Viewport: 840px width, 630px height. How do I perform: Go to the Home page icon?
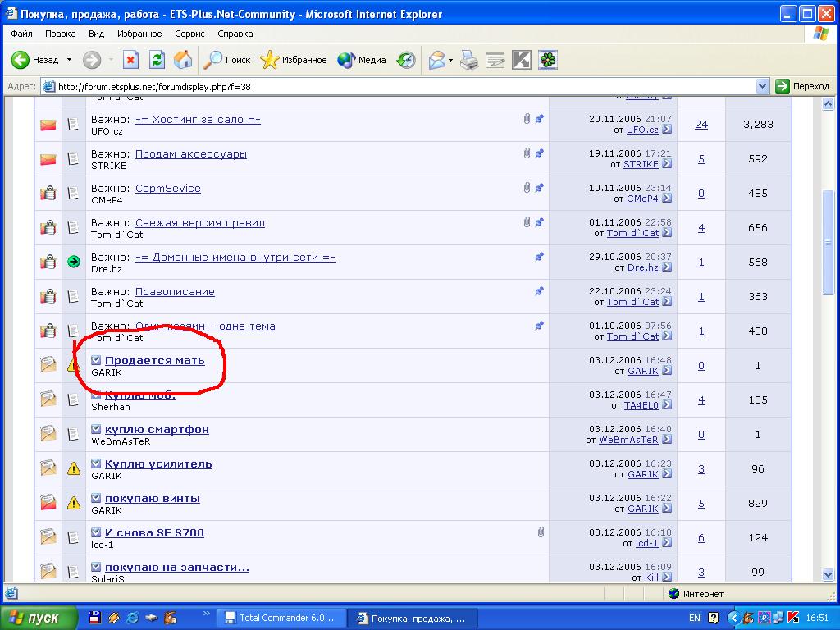point(183,60)
